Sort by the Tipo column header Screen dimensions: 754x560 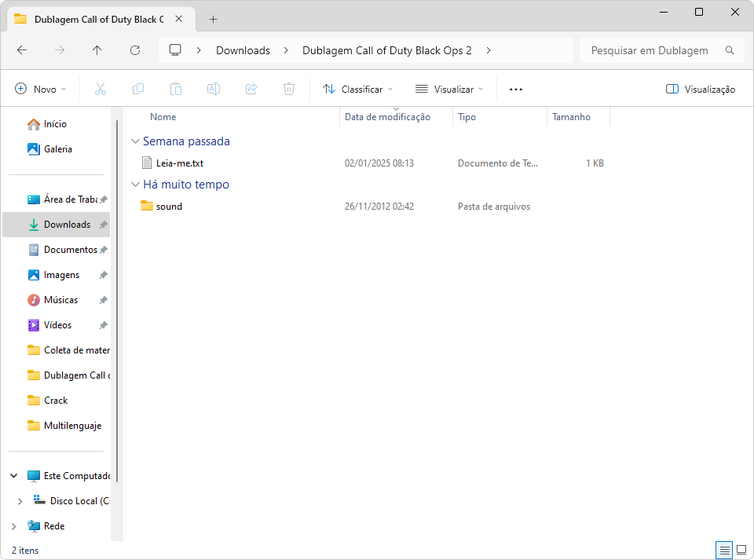point(467,117)
